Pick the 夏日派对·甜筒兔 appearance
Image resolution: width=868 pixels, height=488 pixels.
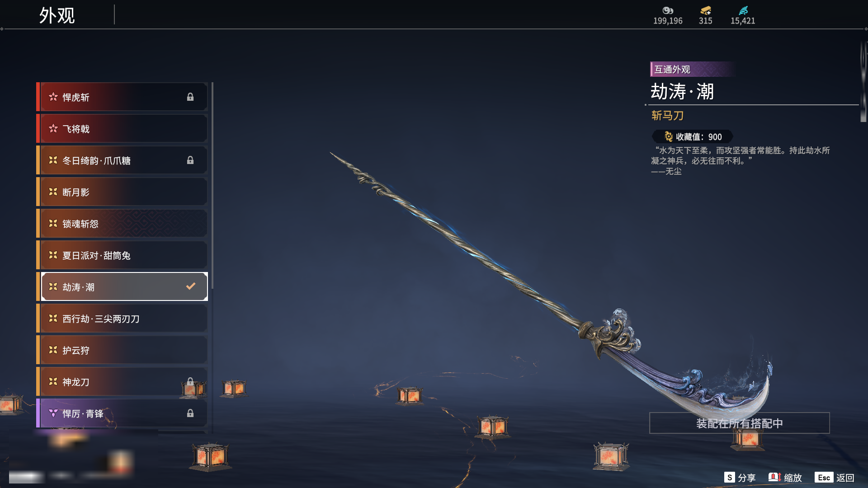122,255
